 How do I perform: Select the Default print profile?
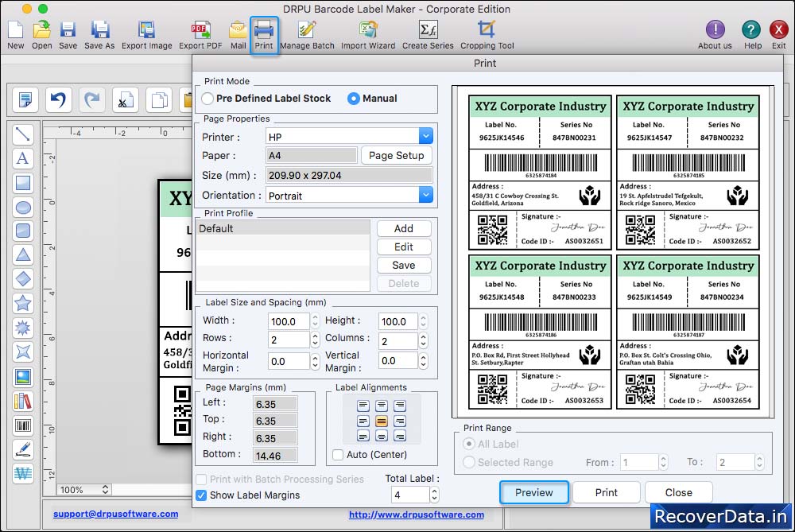point(283,228)
